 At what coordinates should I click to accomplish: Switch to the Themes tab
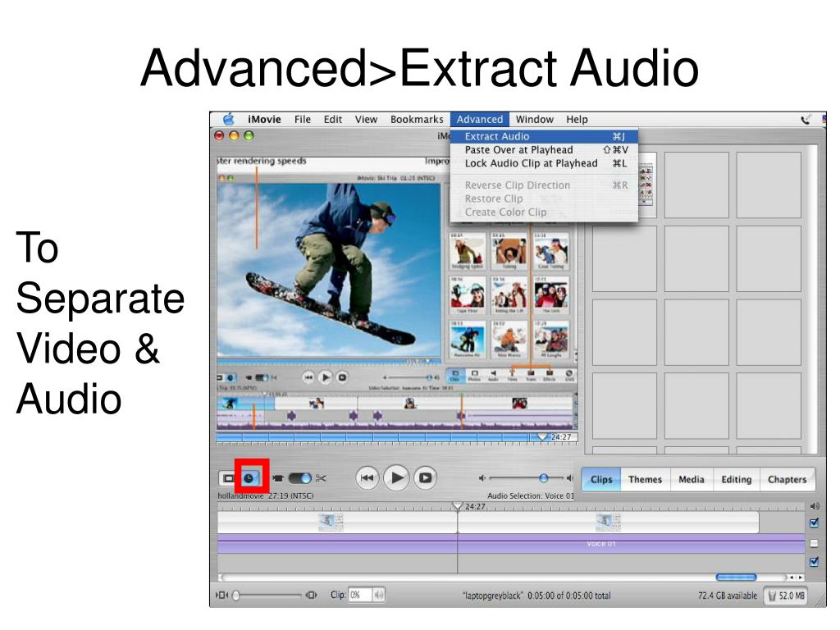click(645, 479)
